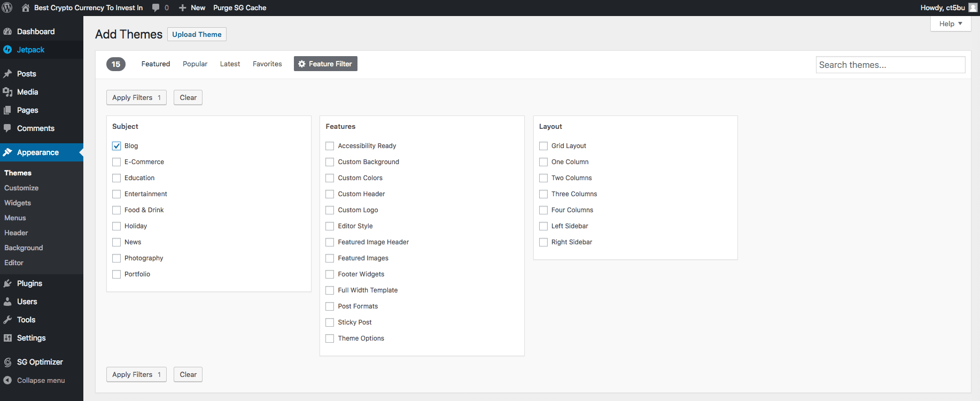
Task: Check the Portfolio subject checkbox
Action: coord(116,274)
